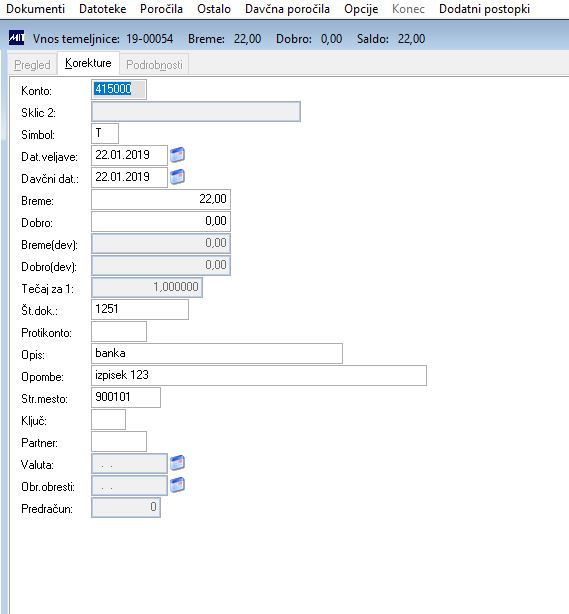Open the Dodatni postopki menu

pyautogui.click(x=484, y=9)
